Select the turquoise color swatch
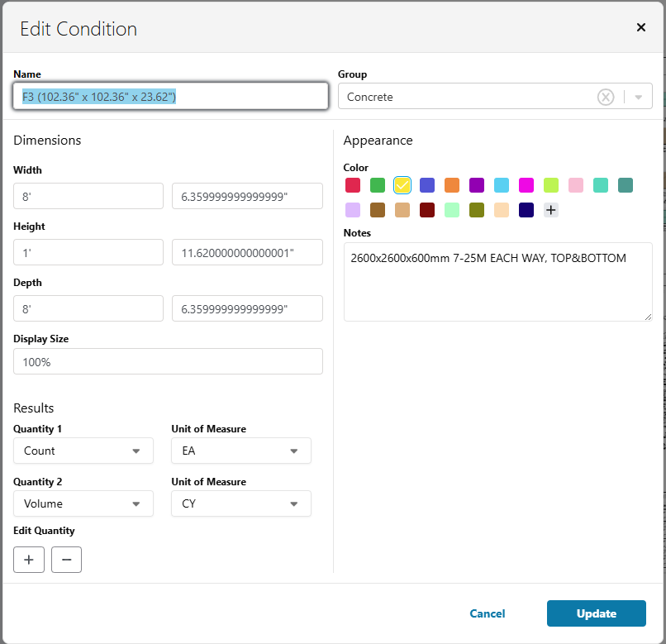This screenshot has width=666, height=644. 601,185
